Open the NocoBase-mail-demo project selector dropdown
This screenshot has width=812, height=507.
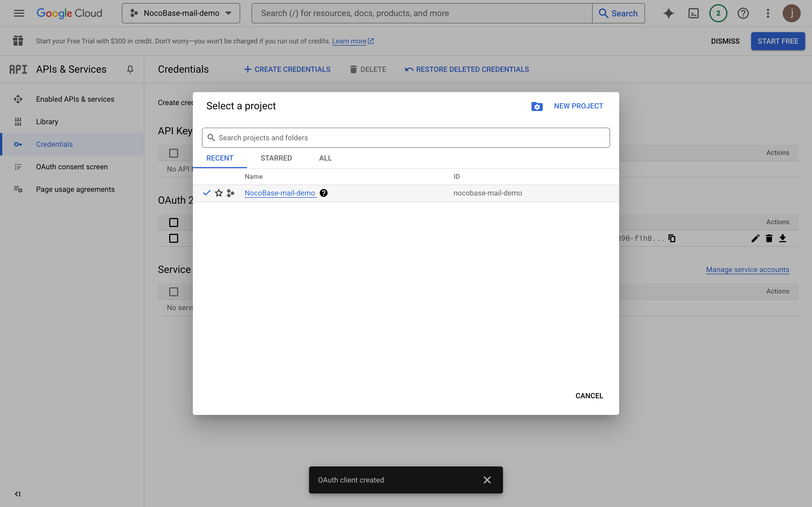[x=181, y=14]
